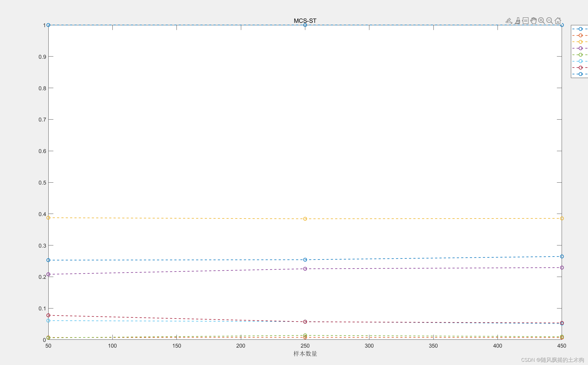The width and height of the screenshot is (588, 365).
Task: Select purple data point at x=250
Action: click(x=305, y=269)
